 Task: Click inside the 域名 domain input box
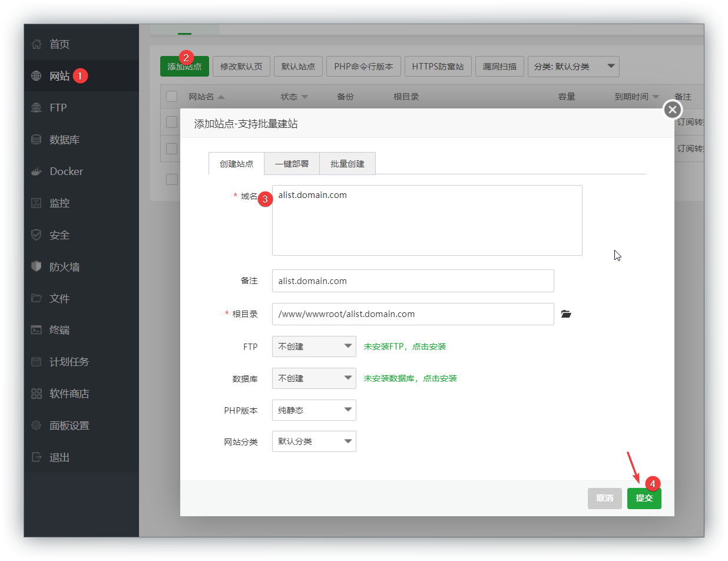click(427, 220)
